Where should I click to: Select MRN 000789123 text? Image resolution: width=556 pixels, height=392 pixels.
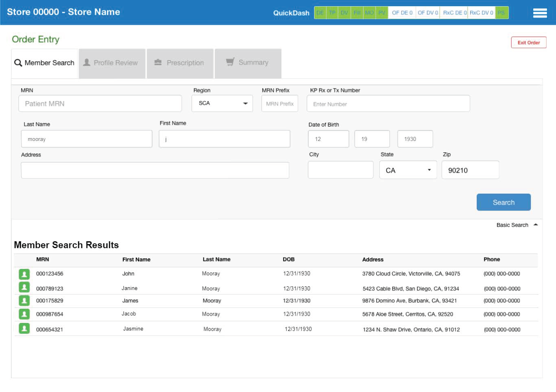pos(50,289)
